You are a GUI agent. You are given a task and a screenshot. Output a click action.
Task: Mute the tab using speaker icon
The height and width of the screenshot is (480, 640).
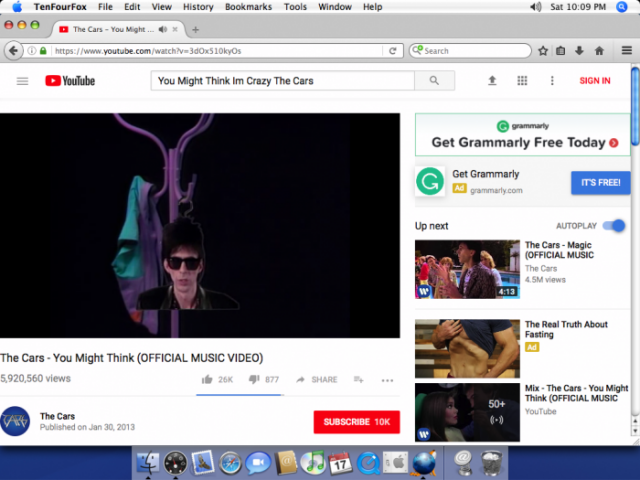163,29
